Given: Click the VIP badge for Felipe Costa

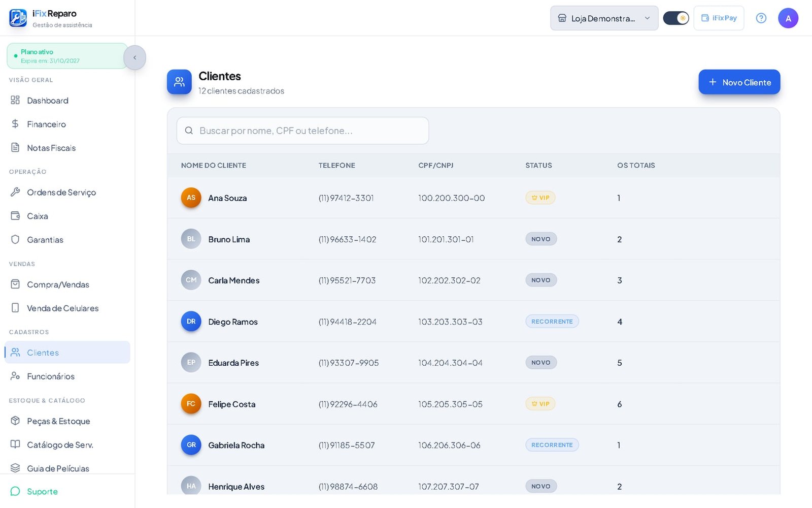Looking at the screenshot, I should 540,404.
